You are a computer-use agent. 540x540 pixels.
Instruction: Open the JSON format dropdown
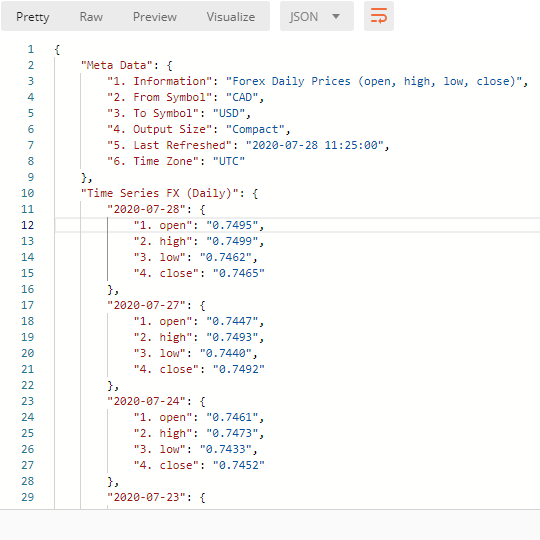(316, 16)
